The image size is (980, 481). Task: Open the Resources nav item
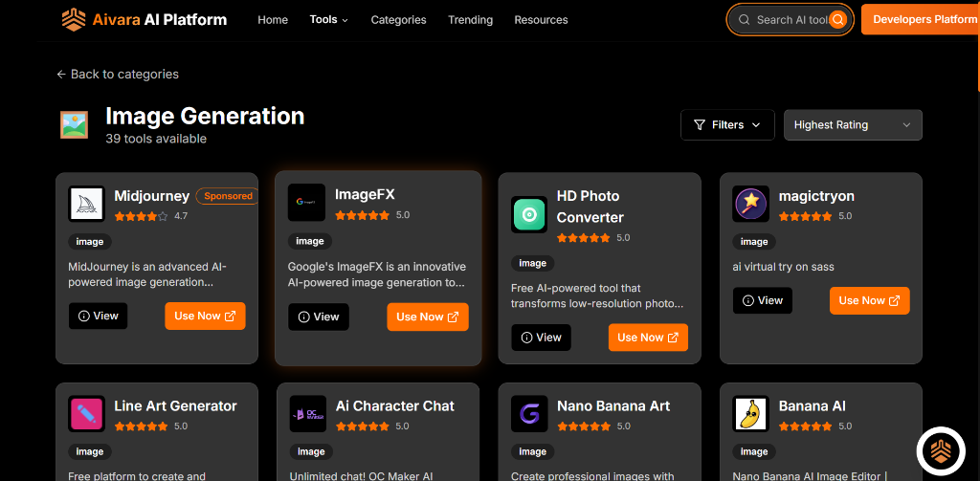(541, 20)
